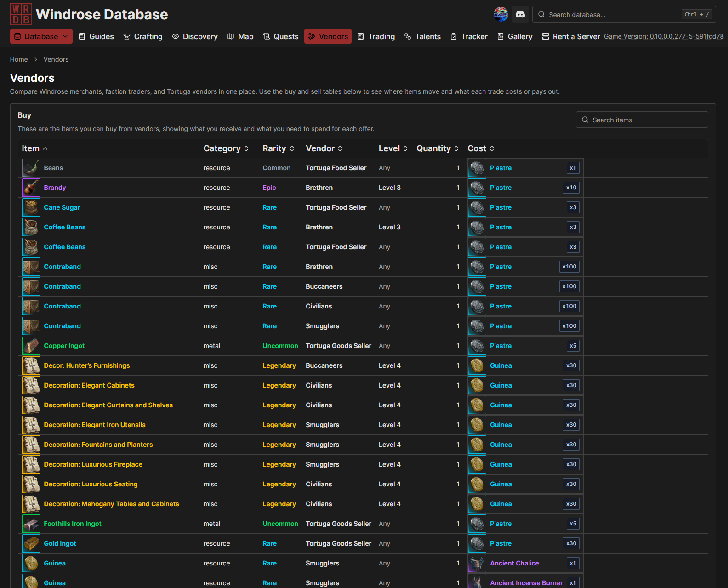Click the Copper Ingot icon
Image resolution: width=728 pixels, height=588 pixels.
(x=31, y=346)
